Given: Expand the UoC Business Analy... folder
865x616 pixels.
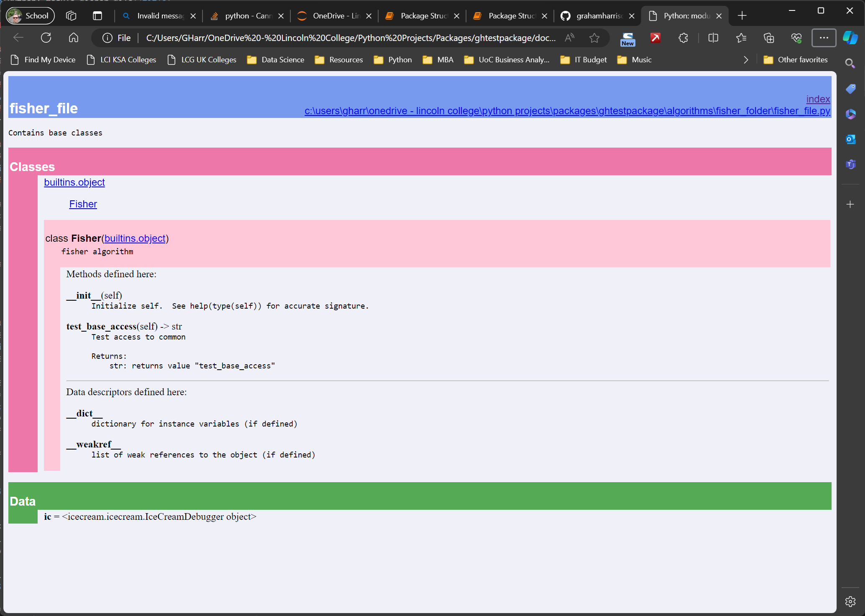Looking at the screenshot, I should click(x=507, y=60).
